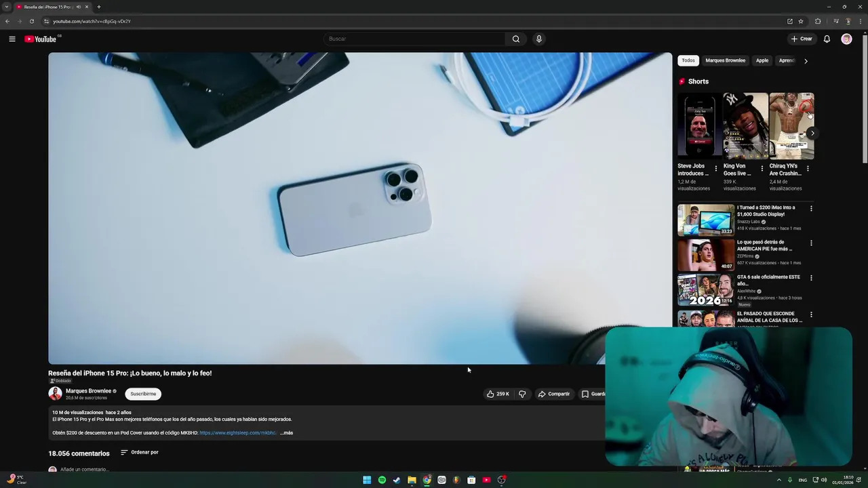This screenshot has height=488, width=868.
Task: Click the main video player
Action: [x=360, y=209]
